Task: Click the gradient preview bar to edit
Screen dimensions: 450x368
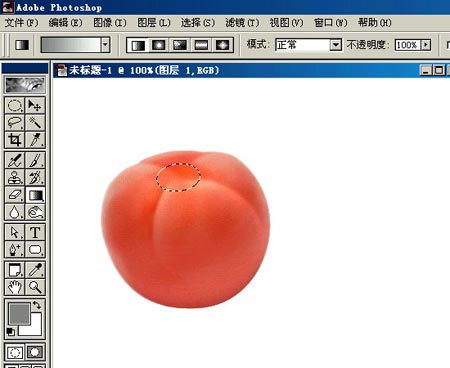Action: [71, 45]
